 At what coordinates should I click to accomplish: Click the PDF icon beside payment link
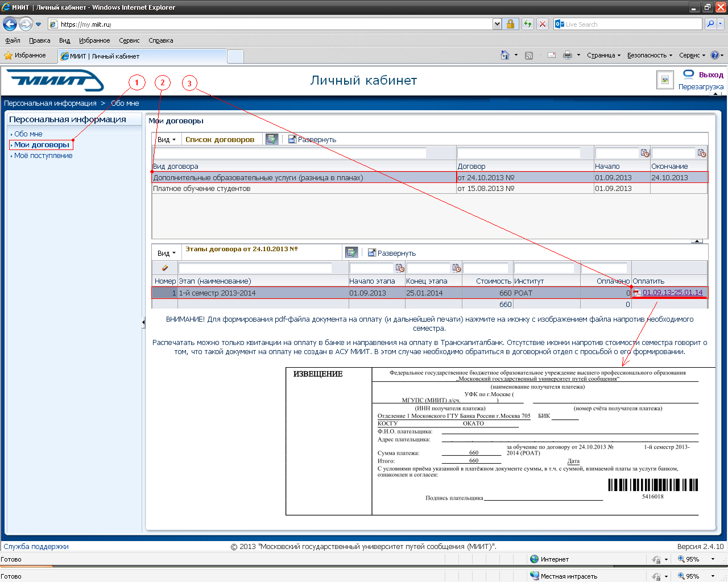pyautogui.click(x=637, y=293)
